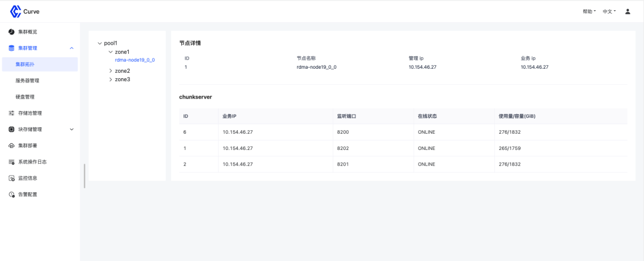Expand the 块存储管理 submenu chevron
Viewport: 644px width, 261px height.
point(72,129)
